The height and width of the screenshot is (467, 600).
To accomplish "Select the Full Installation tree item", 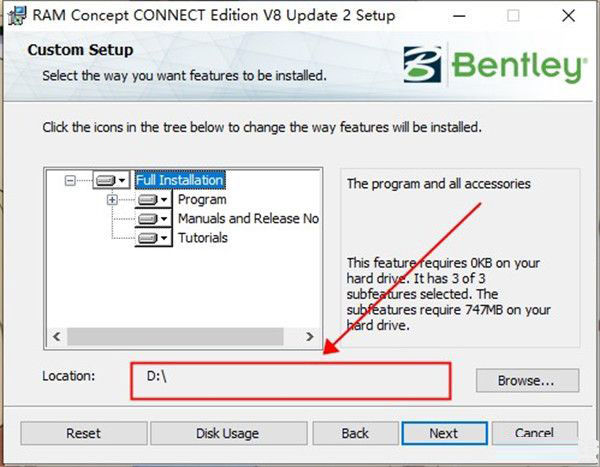I will point(180,180).
